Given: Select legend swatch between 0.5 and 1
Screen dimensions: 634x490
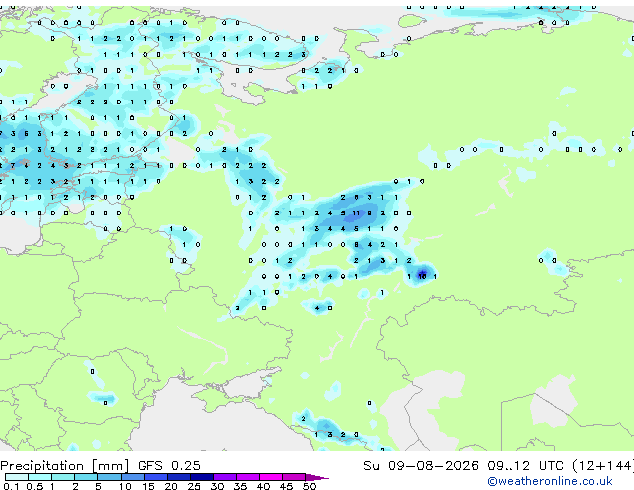Looking at the screenshot, I should 40,477.
